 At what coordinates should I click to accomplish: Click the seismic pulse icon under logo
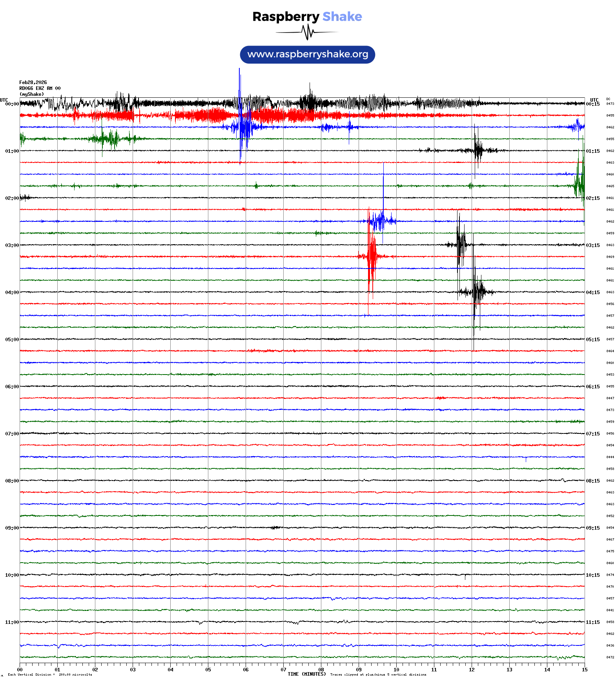click(x=307, y=32)
